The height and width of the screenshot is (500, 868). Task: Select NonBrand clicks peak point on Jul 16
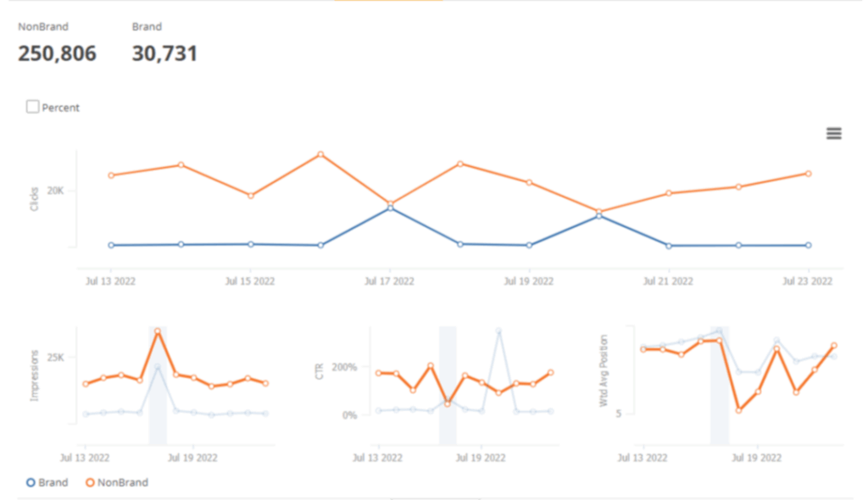pos(320,154)
